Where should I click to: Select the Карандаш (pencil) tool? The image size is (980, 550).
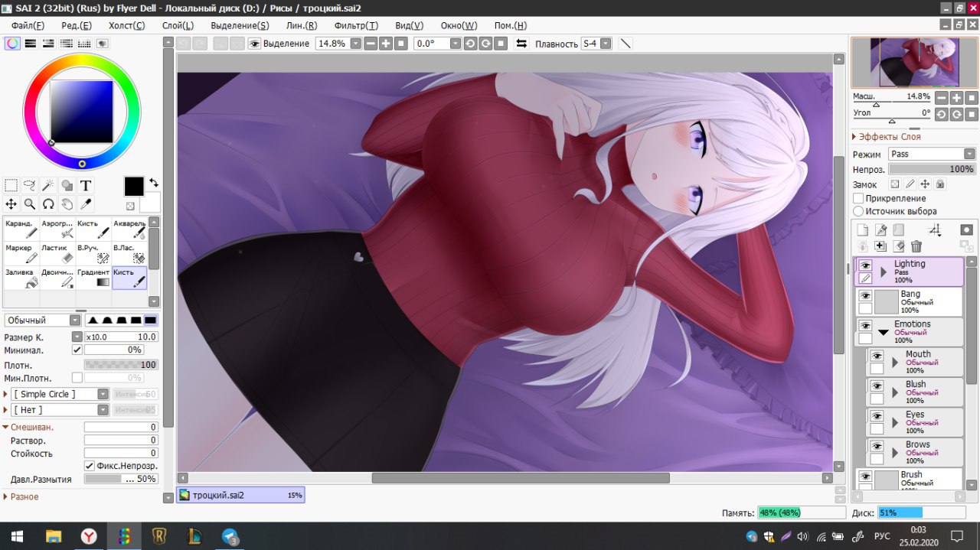tap(21, 229)
